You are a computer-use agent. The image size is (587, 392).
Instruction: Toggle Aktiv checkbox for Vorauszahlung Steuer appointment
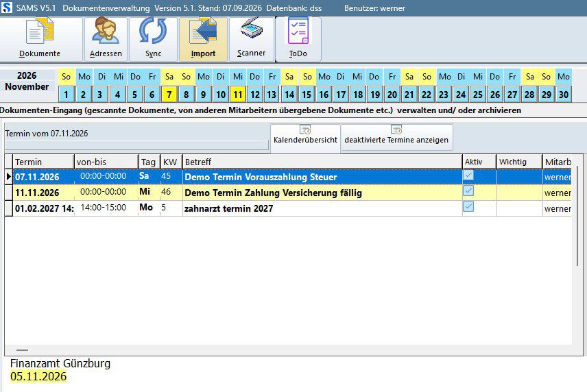(468, 175)
